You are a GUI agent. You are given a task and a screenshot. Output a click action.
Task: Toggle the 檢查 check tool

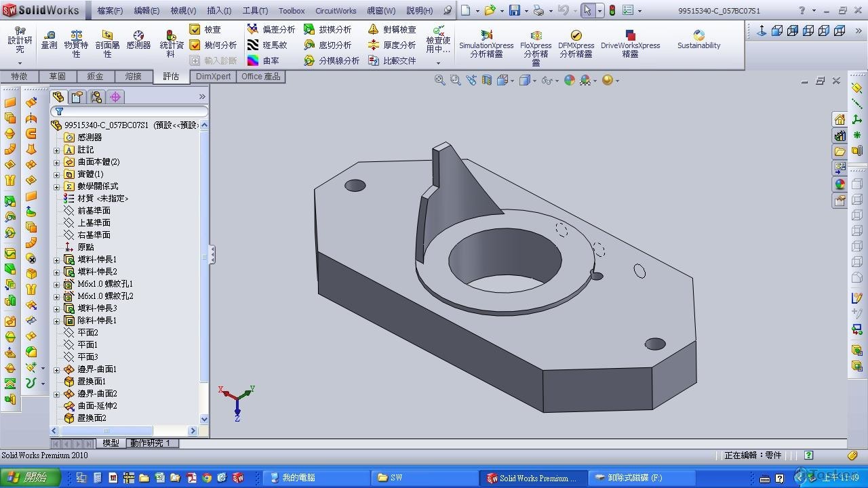point(195,29)
